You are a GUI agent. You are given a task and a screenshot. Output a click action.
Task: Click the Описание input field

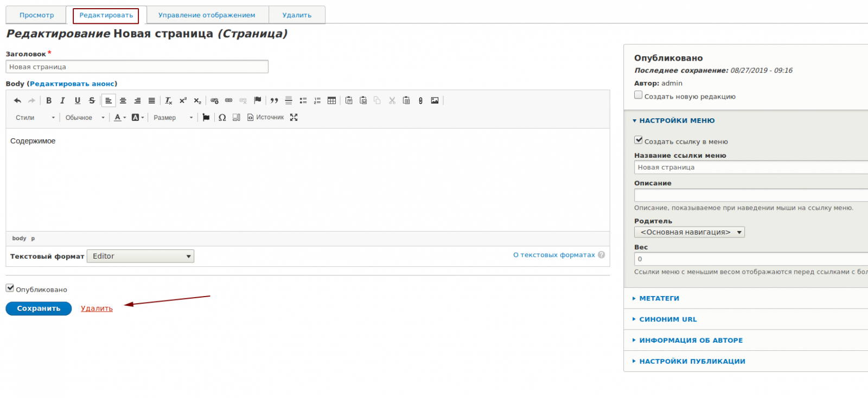pyautogui.click(x=751, y=195)
